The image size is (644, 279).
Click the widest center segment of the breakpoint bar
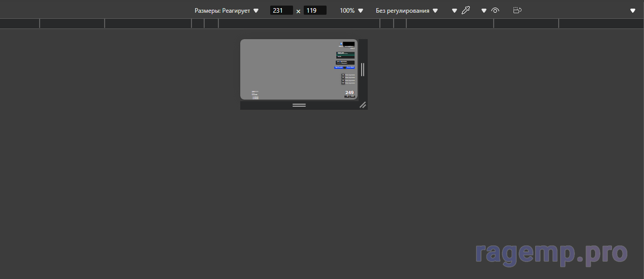(x=299, y=23)
